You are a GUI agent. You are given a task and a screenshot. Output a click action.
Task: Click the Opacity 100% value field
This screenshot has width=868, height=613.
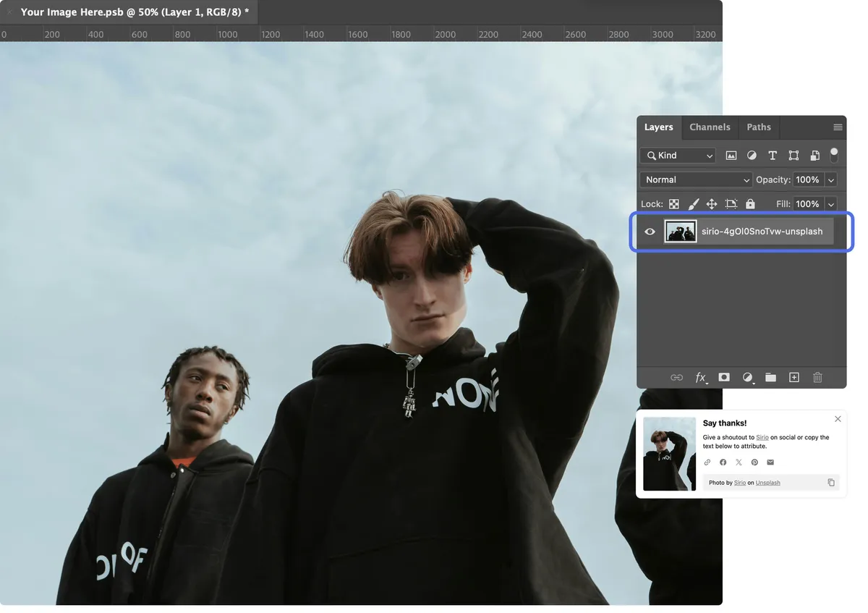coord(808,179)
